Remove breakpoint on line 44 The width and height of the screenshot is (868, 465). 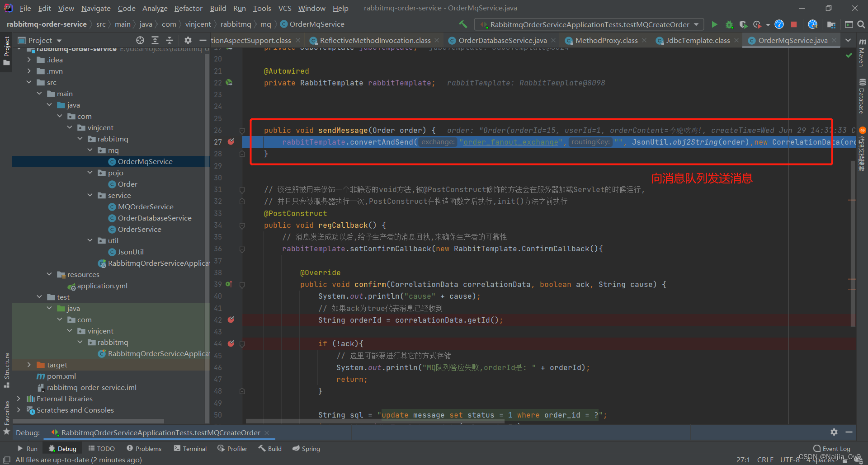(x=231, y=343)
